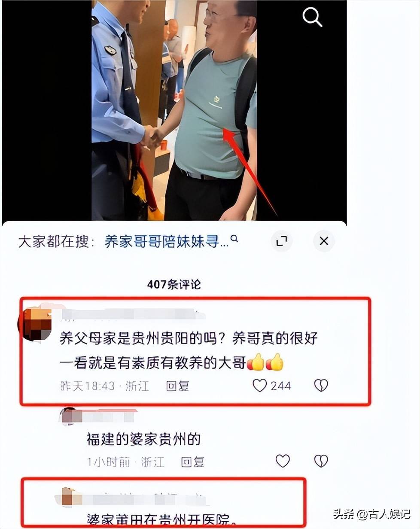
Task: Like the comment with 244 likes
Action: click(259, 385)
